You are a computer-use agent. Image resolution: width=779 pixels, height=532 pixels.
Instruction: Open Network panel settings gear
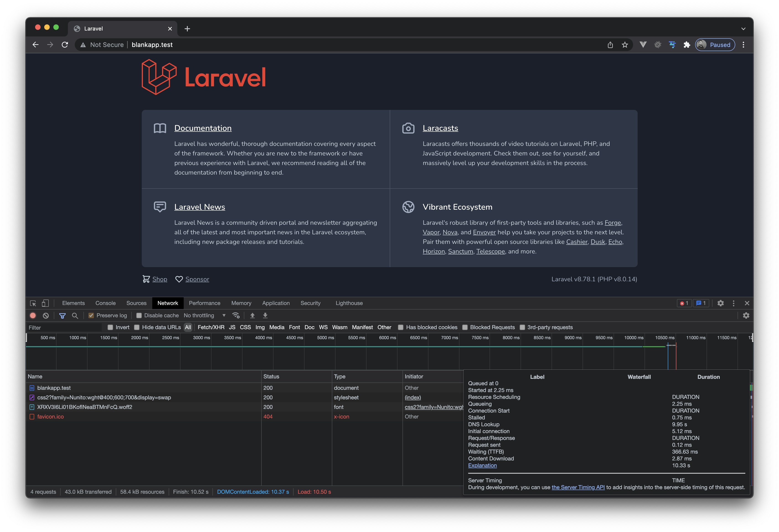point(746,315)
